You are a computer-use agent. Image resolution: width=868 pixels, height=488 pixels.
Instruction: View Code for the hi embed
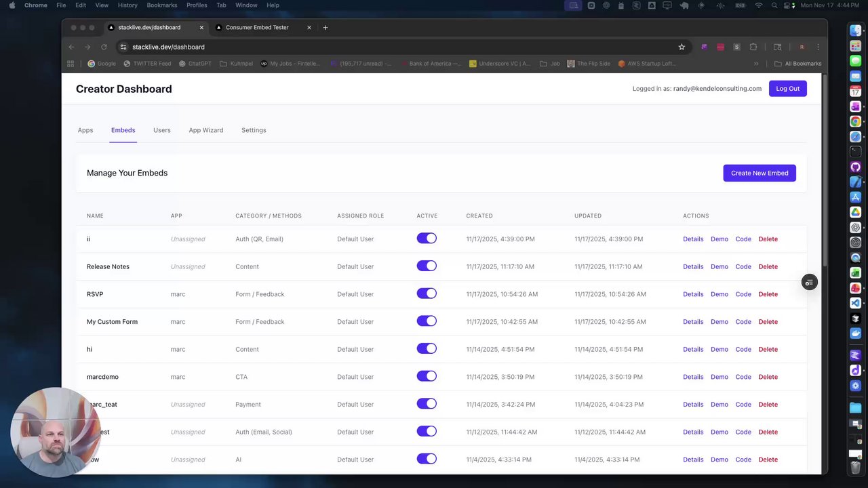tap(743, 349)
